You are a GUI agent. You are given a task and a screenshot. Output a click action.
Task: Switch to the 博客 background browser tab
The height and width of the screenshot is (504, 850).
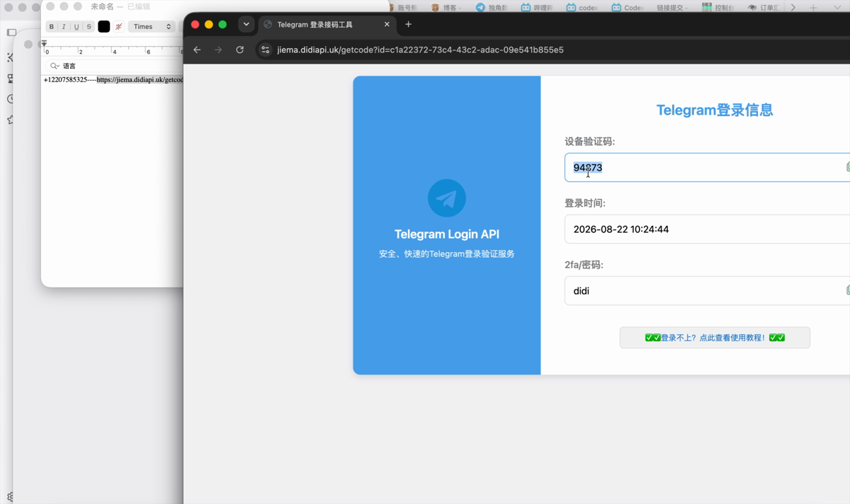[x=446, y=8]
